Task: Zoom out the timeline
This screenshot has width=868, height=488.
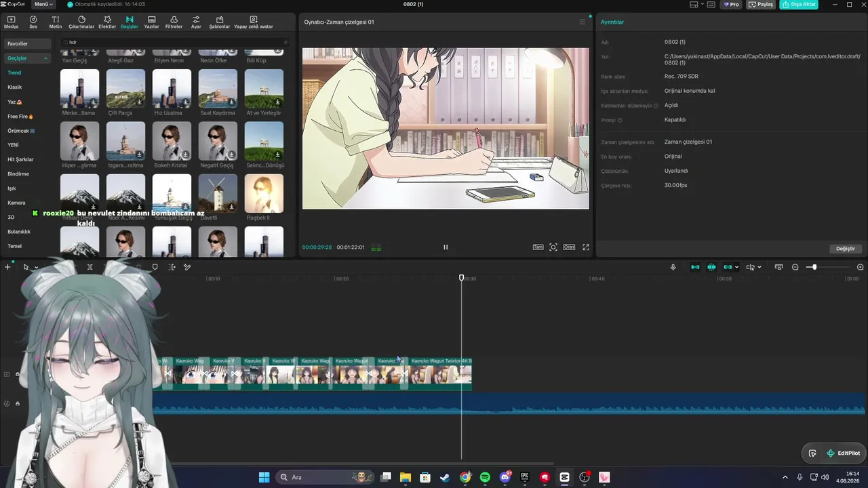Action: coord(795,267)
